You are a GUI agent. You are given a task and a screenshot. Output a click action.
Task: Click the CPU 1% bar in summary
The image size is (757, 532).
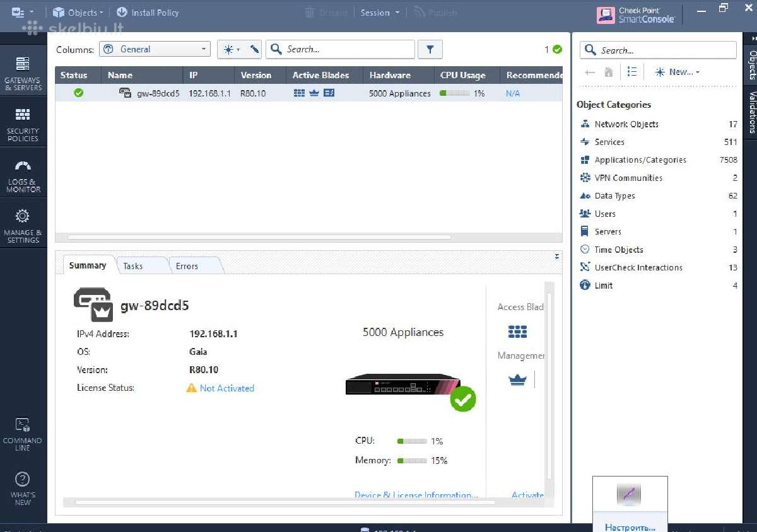pyautogui.click(x=413, y=441)
